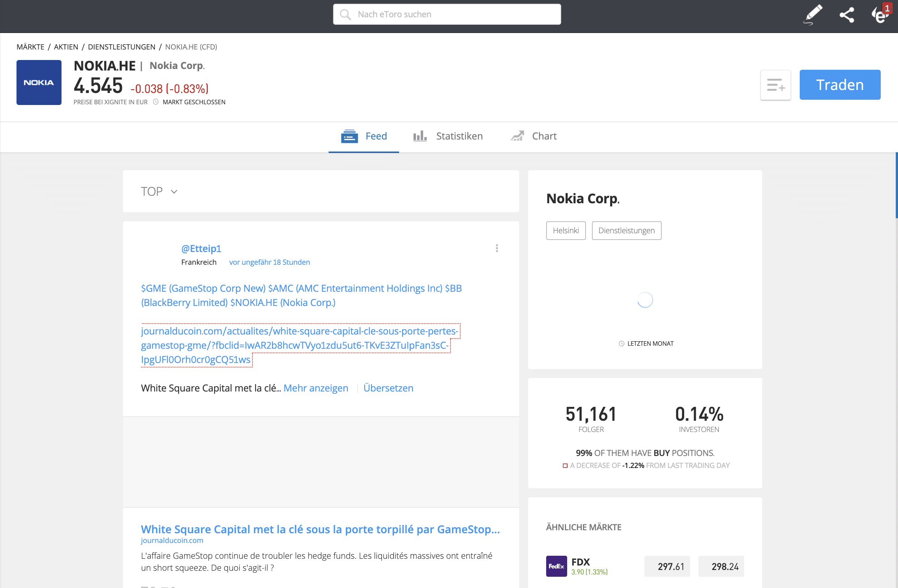Click post timestamp vor ungefähr 18 Stunden
This screenshot has width=898, height=588.
click(270, 262)
